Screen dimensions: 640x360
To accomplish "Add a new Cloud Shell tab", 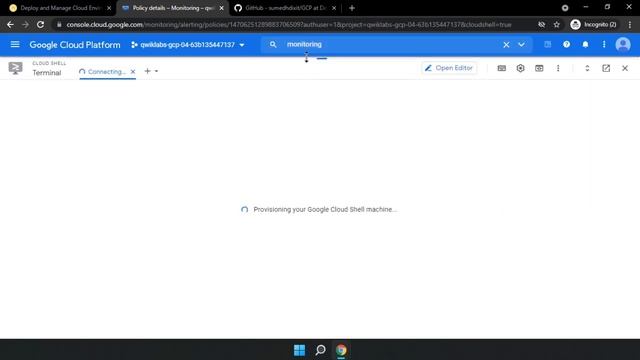I will coord(147,71).
